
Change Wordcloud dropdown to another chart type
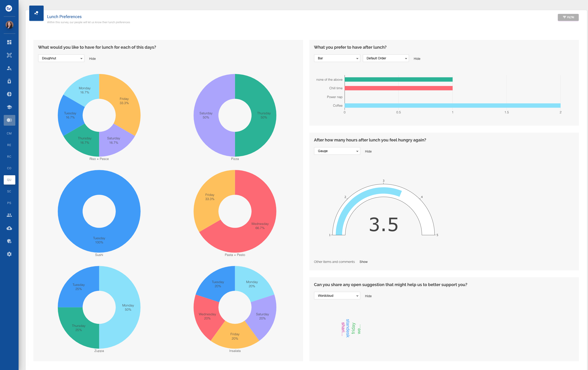pos(337,295)
